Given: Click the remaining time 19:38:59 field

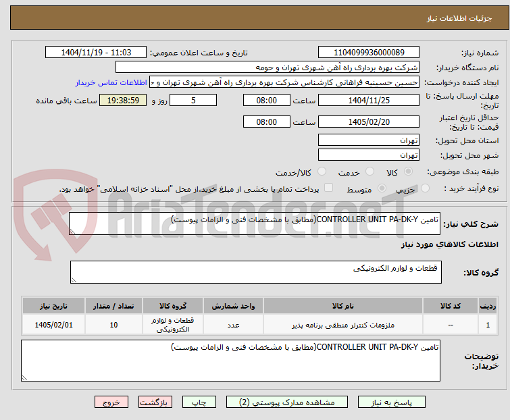Looking at the screenshot, I should point(123,100).
